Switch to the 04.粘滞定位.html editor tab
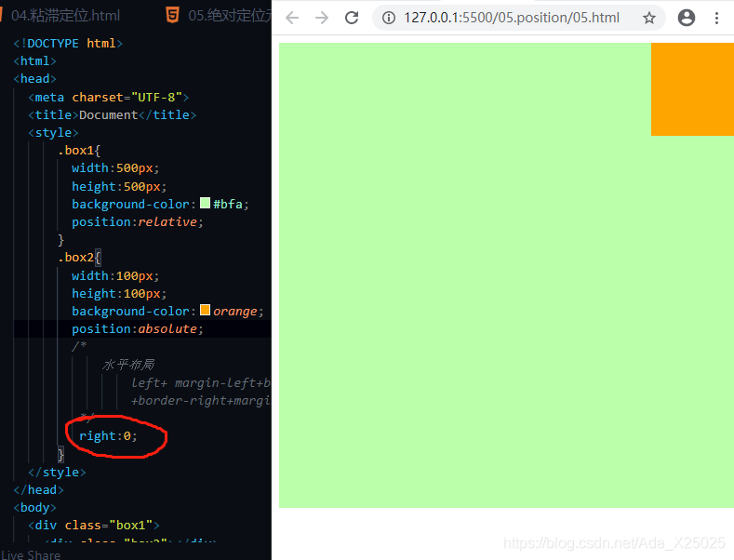The width and height of the screenshot is (734, 560). [65, 16]
